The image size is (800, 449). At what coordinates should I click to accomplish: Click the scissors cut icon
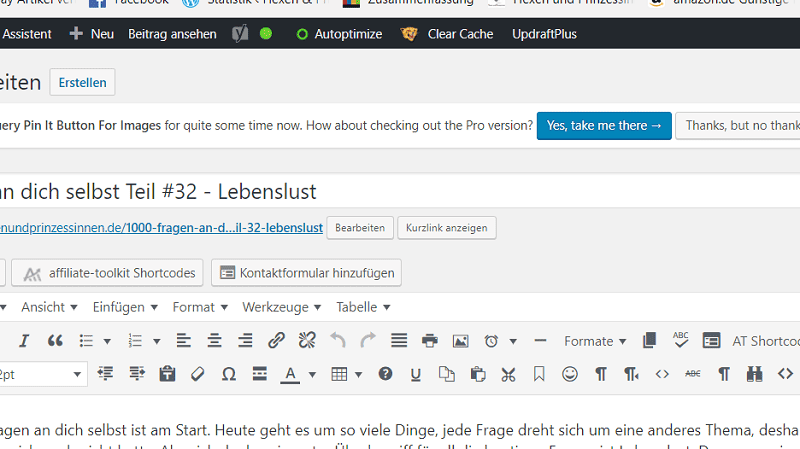[508, 374]
